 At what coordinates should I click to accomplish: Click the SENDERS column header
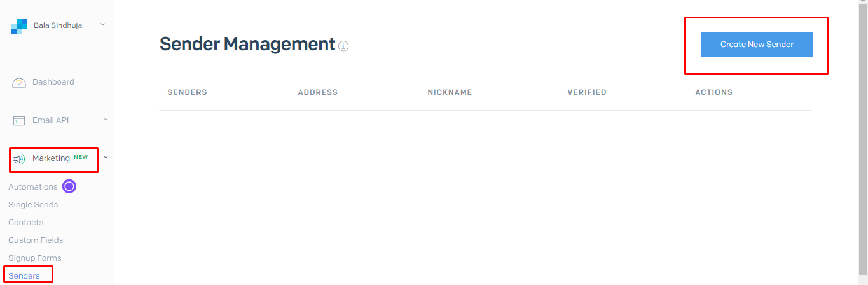(x=188, y=92)
